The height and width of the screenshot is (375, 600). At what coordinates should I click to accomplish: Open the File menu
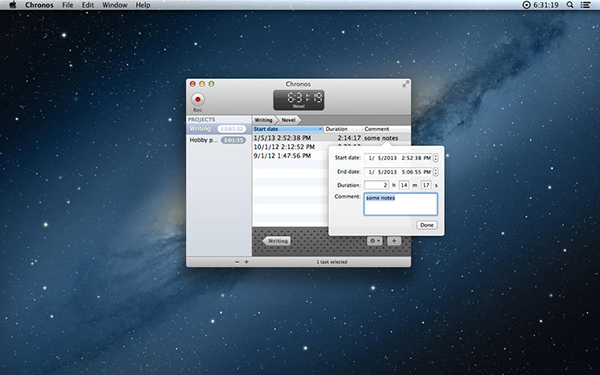[x=67, y=5]
